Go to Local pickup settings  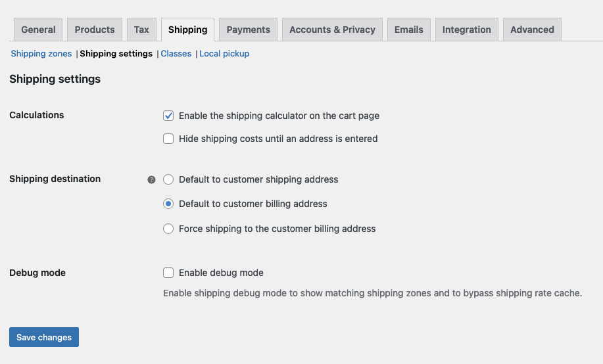(224, 54)
